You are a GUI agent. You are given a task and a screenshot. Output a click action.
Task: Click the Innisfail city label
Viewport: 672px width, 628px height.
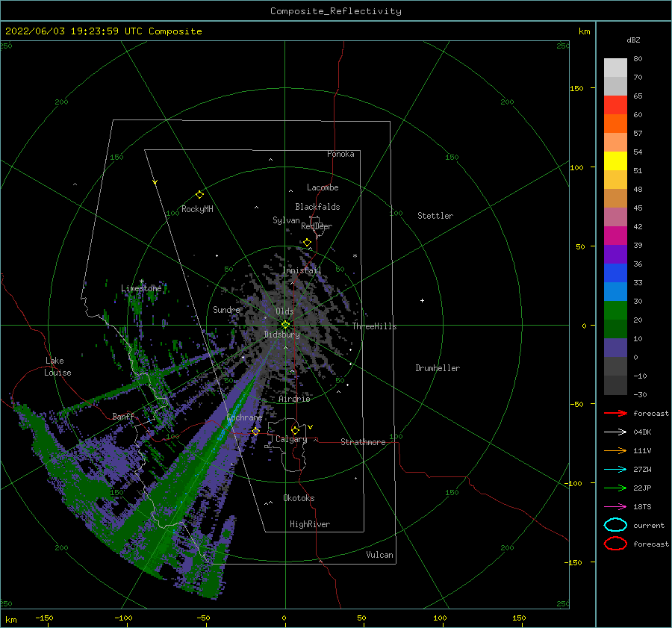pos(302,270)
